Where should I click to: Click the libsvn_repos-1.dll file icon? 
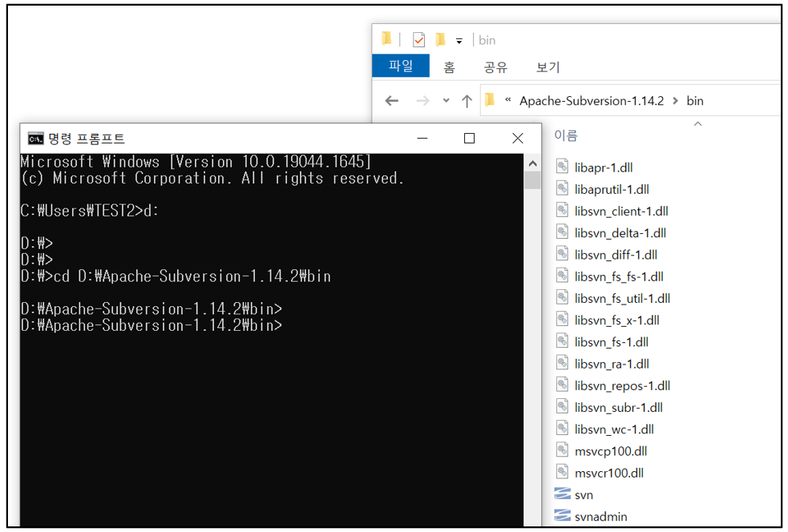tap(563, 385)
